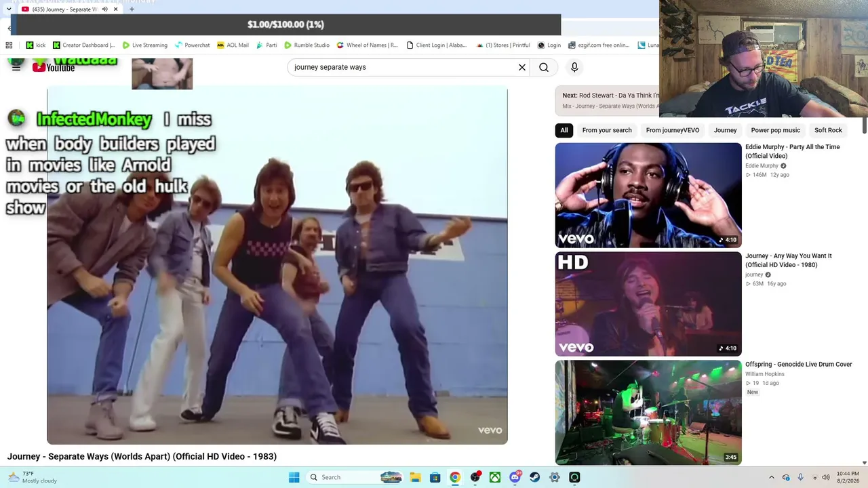Switch to Google Chrome on the taskbar

click(455, 477)
